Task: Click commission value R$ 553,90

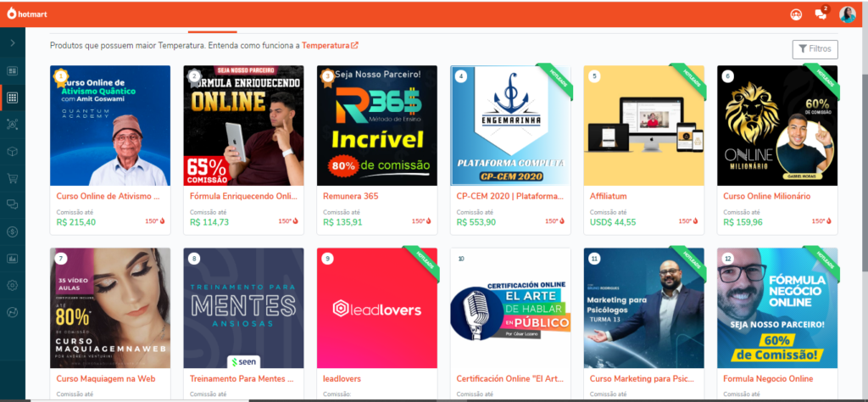Action: pyautogui.click(x=476, y=222)
